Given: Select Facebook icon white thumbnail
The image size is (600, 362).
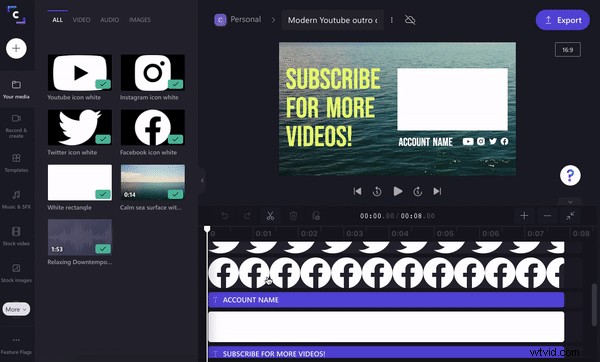Looking at the screenshot, I should (153, 127).
